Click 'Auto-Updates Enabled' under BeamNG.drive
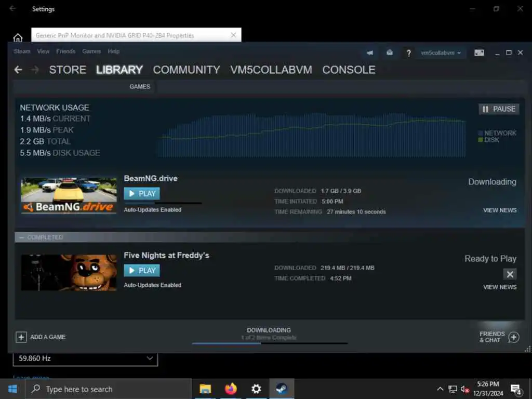This screenshot has width=532, height=399. 153,210
